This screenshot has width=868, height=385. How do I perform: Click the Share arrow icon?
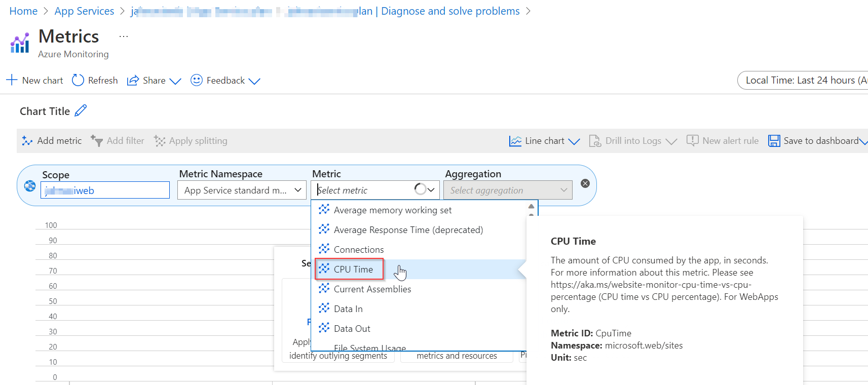(x=133, y=81)
